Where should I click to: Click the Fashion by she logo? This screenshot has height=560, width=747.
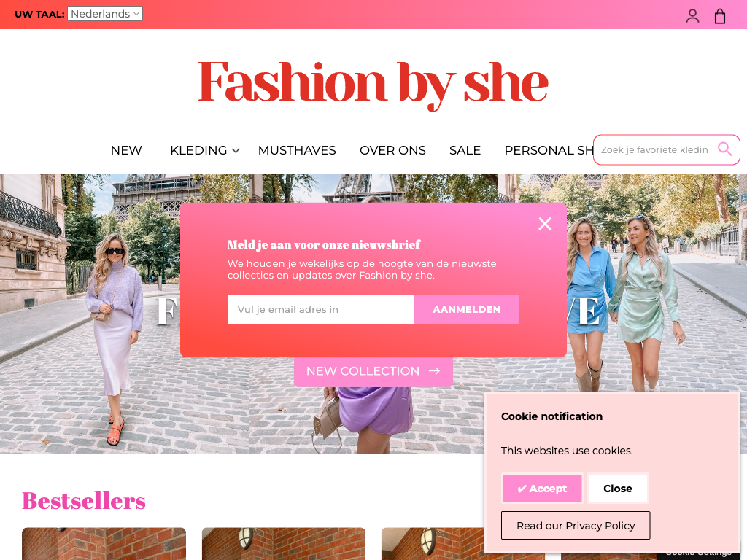click(373, 84)
